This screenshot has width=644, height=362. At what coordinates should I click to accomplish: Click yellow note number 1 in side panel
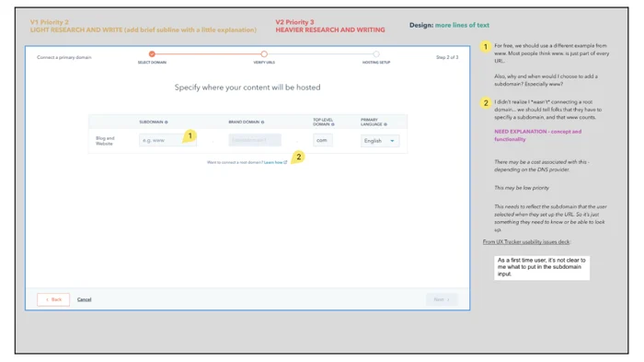(x=486, y=46)
